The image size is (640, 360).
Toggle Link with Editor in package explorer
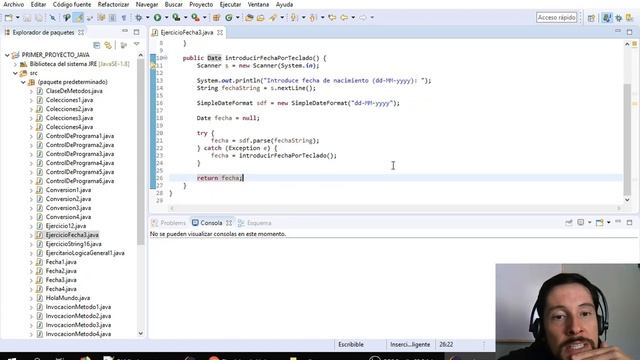coord(108,45)
